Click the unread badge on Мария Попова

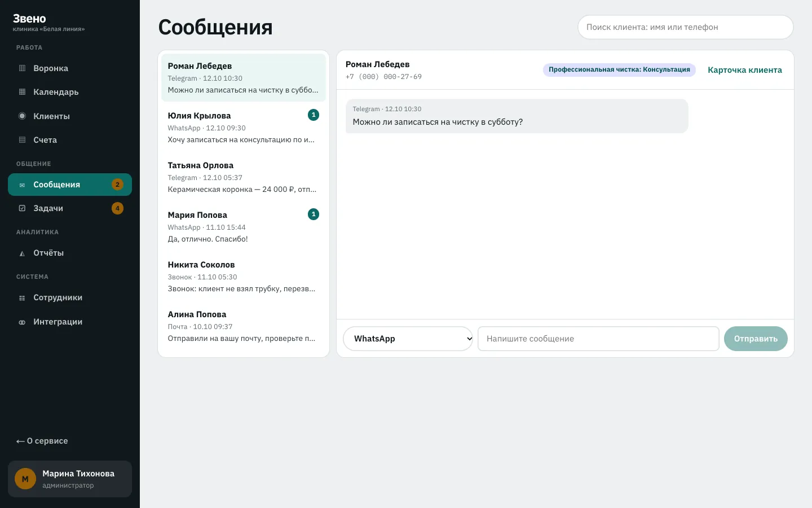coord(314,214)
